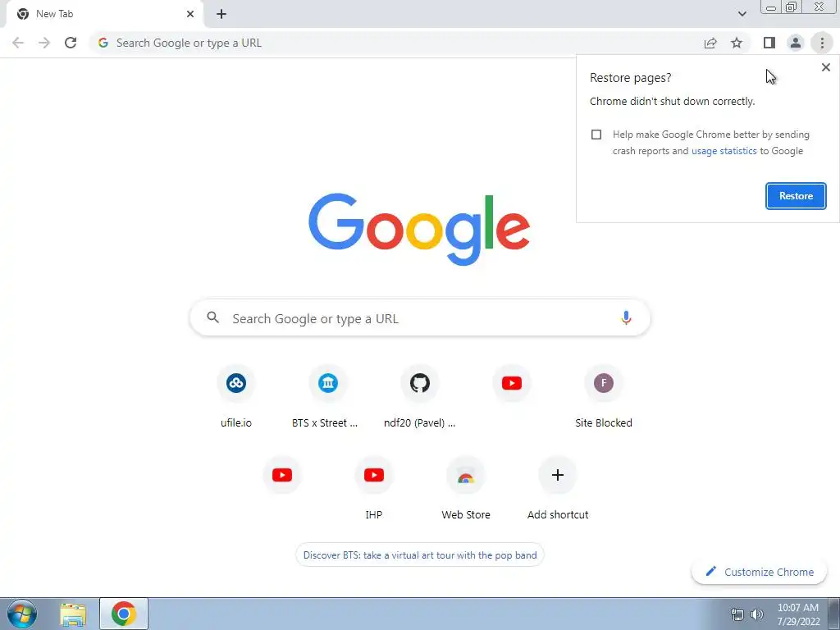Open the profile avatar menu
The height and width of the screenshot is (630, 840).
[796, 43]
